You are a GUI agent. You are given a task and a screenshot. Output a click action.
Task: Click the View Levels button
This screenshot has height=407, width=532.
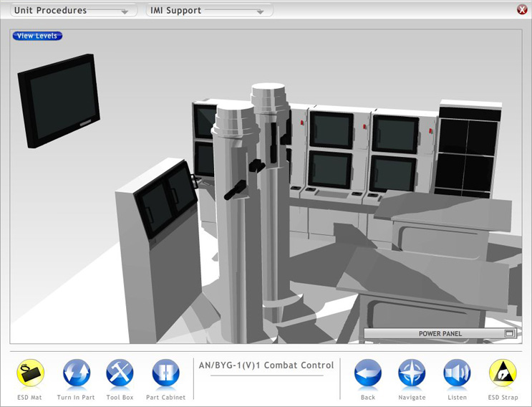coord(37,36)
